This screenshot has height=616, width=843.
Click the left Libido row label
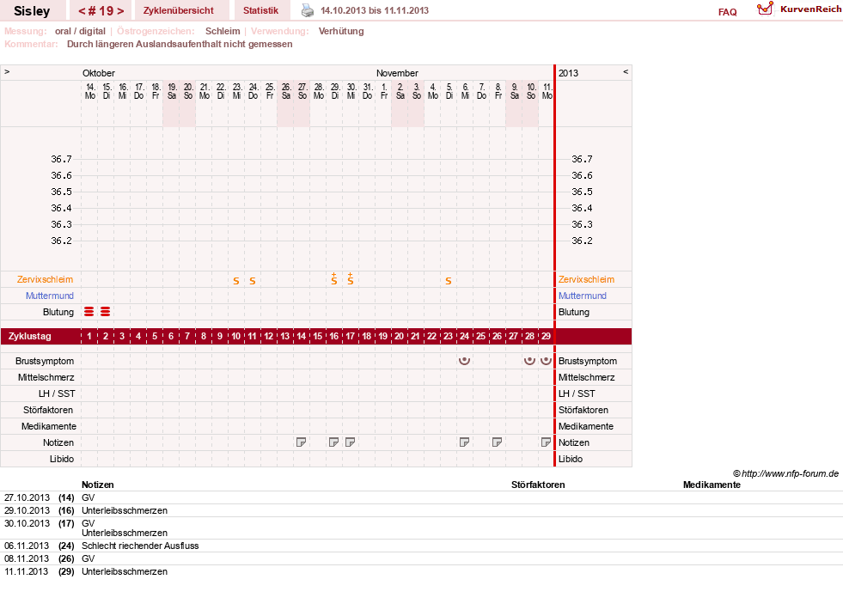click(62, 459)
